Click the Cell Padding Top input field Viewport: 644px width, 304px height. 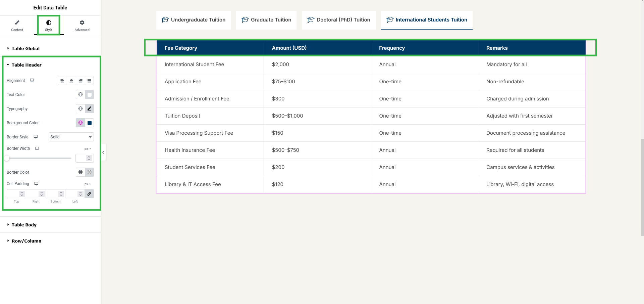(x=13, y=194)
